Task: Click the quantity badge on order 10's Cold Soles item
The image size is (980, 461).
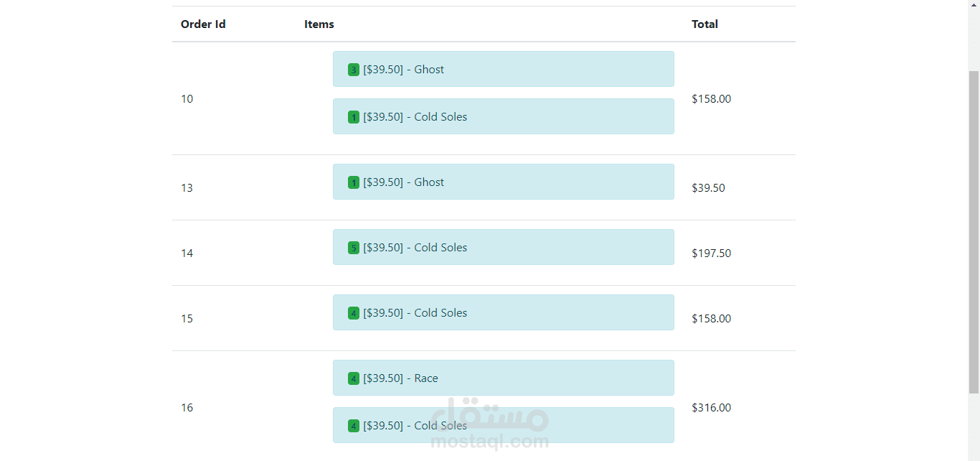Action: click(x=354, y=117)
